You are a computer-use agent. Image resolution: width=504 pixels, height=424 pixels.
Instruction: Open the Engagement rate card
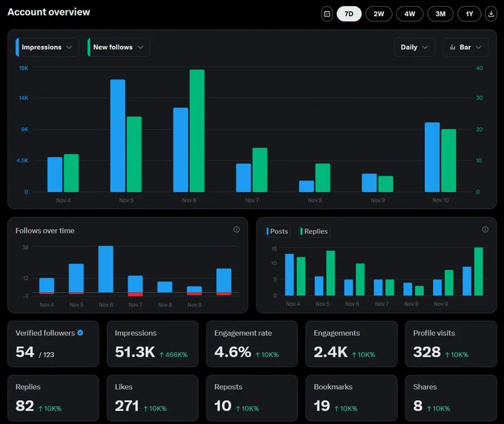coord(252,344)
